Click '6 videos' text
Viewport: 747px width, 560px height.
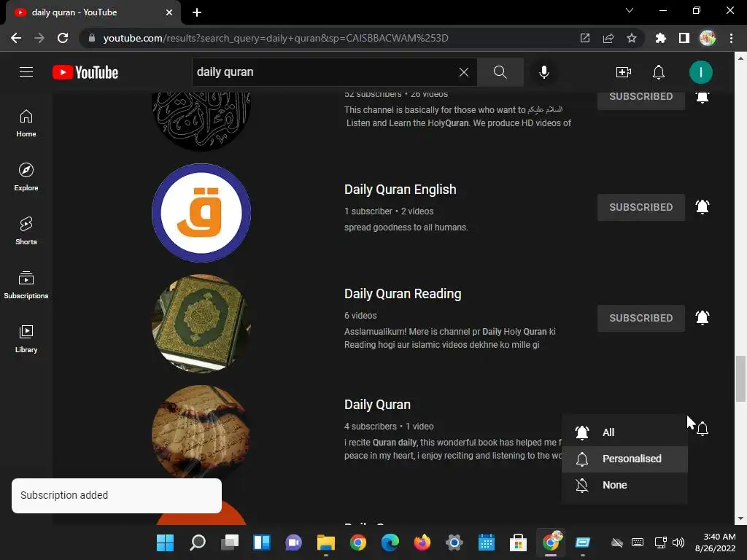point(360,316)
